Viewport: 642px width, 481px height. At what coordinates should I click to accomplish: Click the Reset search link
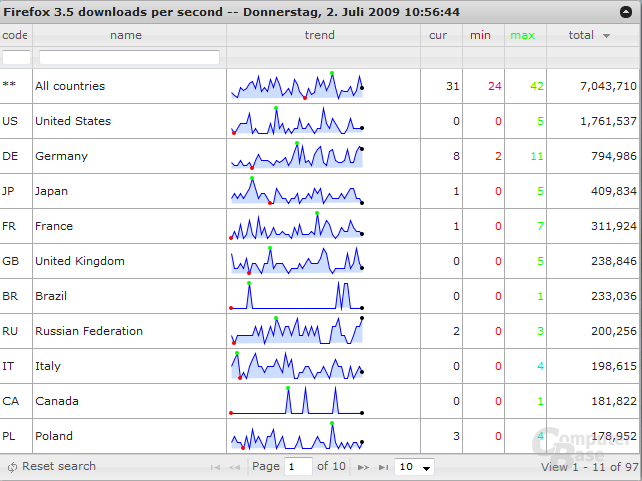click(x=59, y=466)
